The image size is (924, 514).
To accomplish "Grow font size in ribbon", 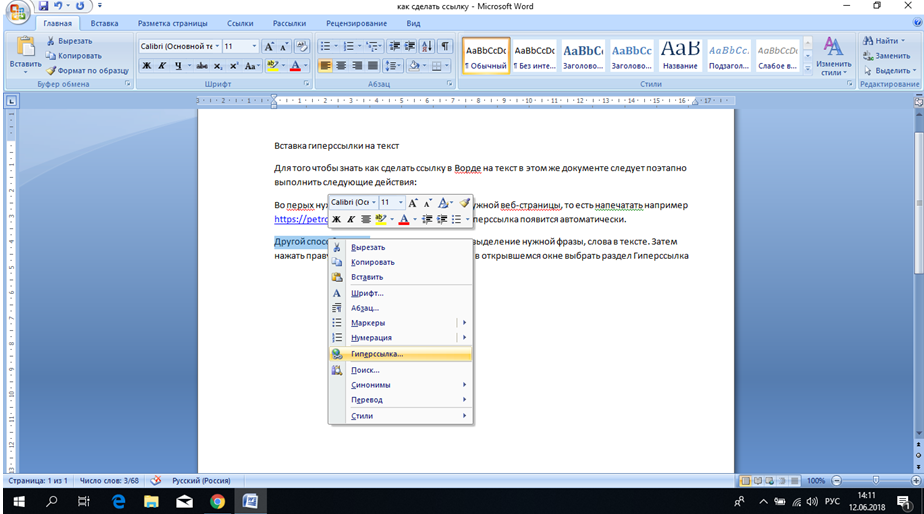I will point(269,46).
